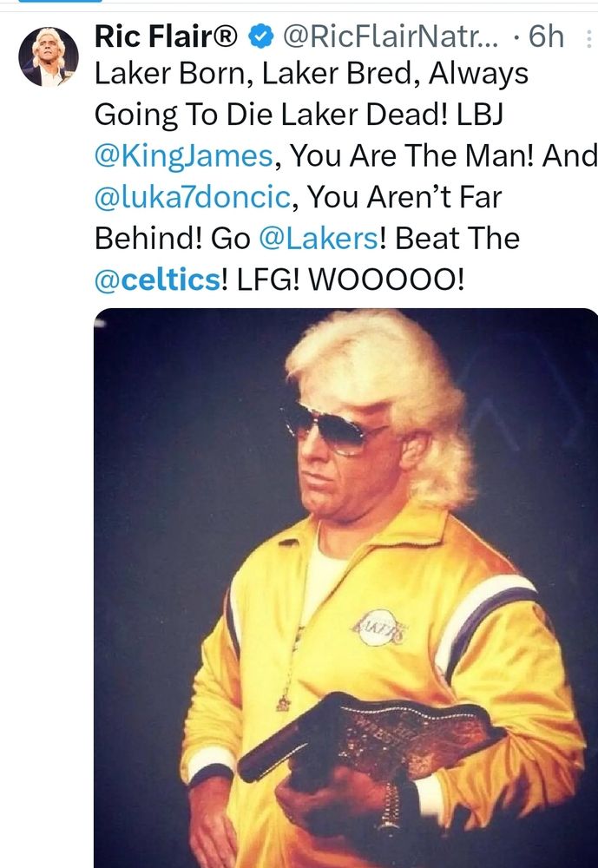Open Ric Flair's profile picture avatar
This screenshot has height=868, width=598.
49,57
